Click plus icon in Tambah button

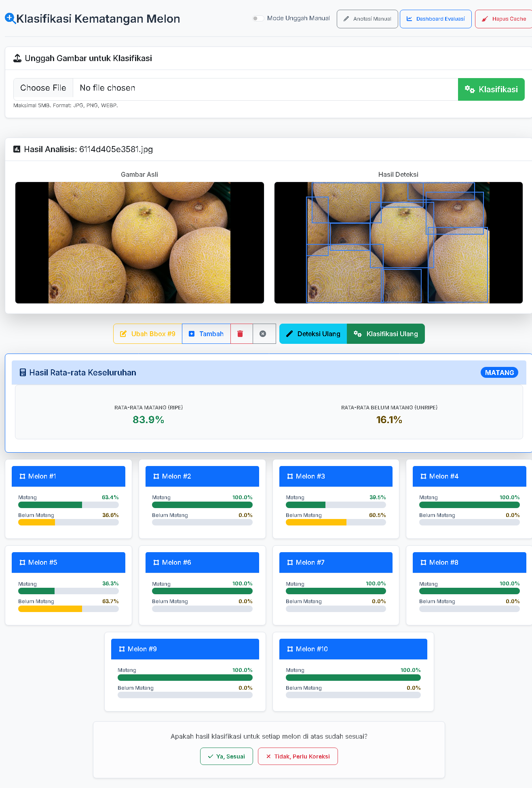[192, 334]
